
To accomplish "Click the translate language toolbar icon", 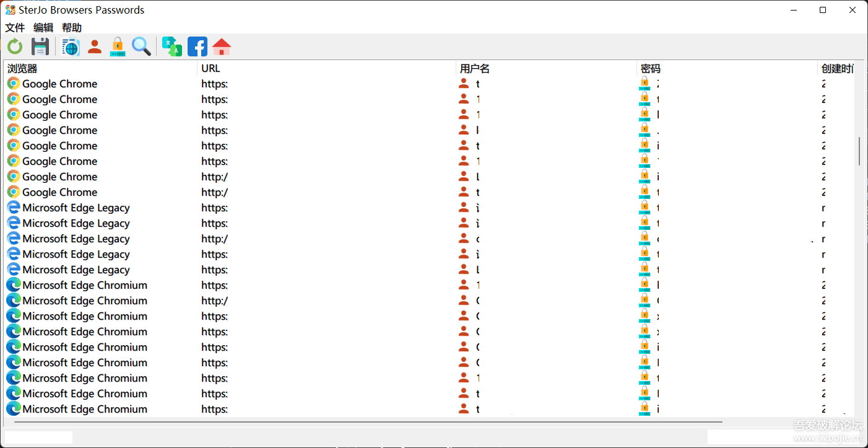I will click(171, 46).
